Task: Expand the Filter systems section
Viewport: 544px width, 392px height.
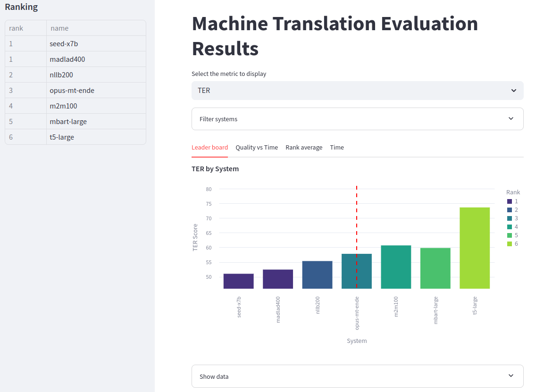Action: pyautogui.click(x=357, y=119)
